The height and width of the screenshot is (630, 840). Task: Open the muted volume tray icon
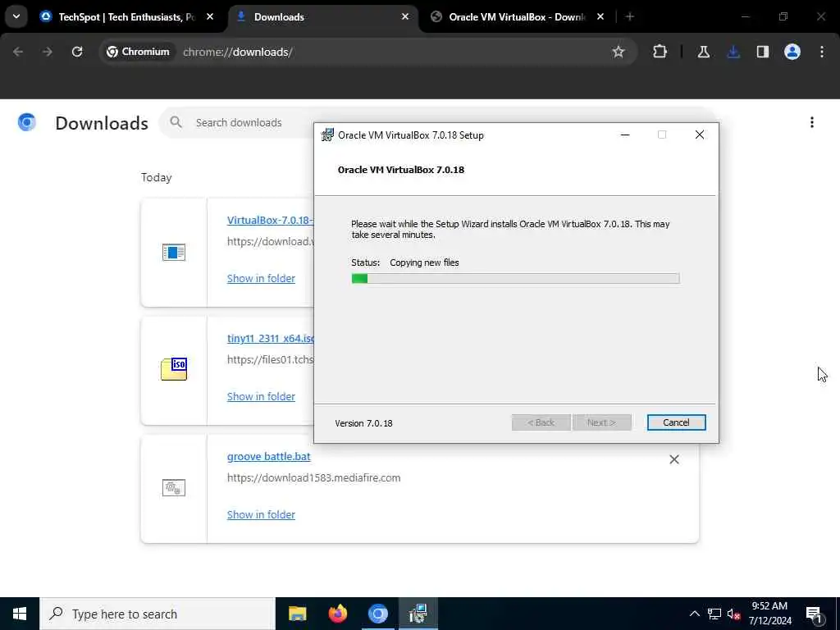733,614
